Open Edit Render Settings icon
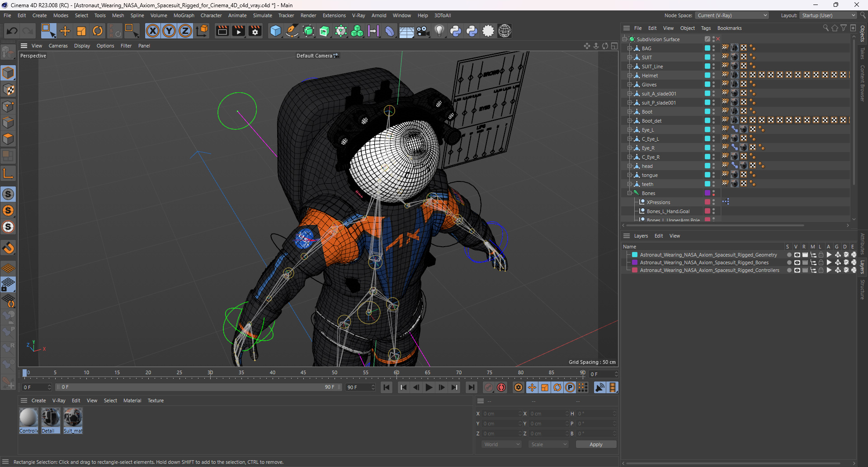868x467 pixels. [255, 31]
